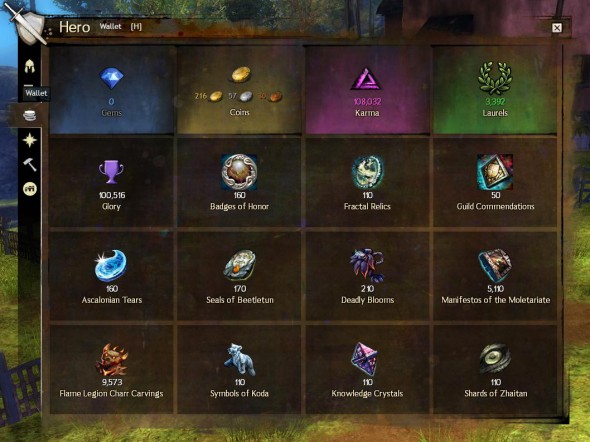Click the blue Gems diamond icon
Image resolution: width=590 pixels, height=442 pixels.
click(111, 78)
